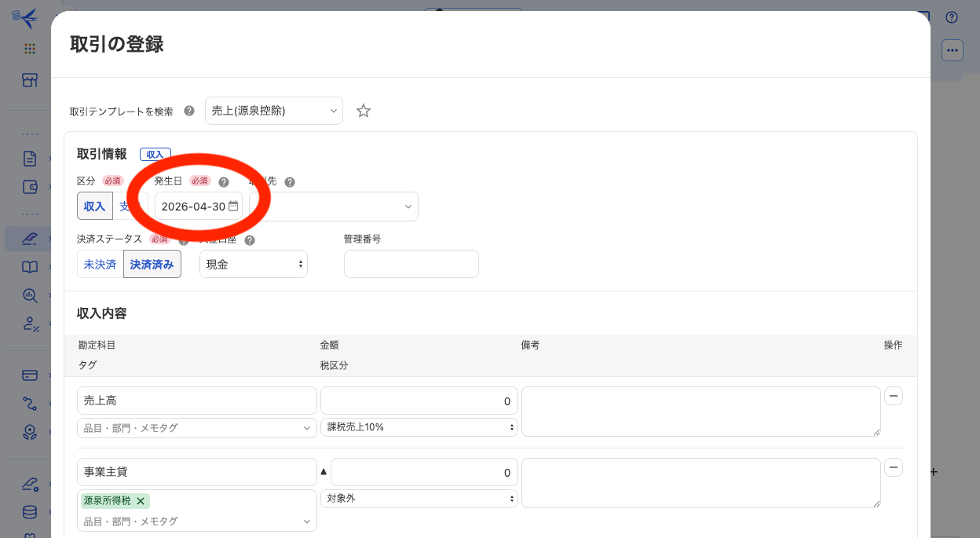The width and height of the screenshot is (980, 538).
Task: Click the 税区分 column header
Action: click(334, 365)
